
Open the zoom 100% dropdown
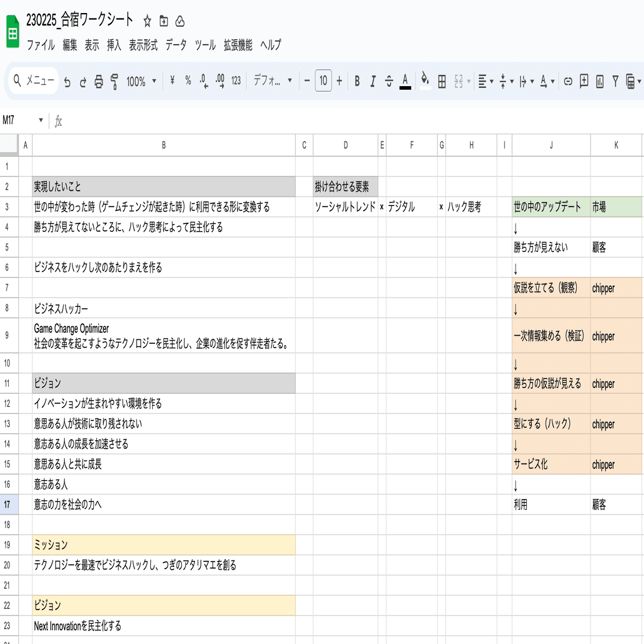point(141,81)
